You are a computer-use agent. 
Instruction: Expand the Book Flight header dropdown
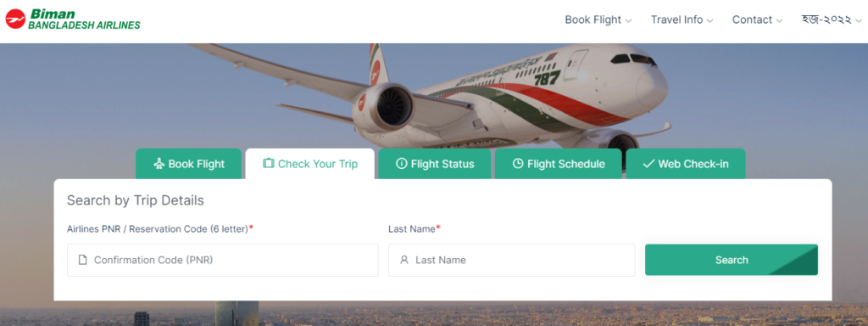point(598,20)
